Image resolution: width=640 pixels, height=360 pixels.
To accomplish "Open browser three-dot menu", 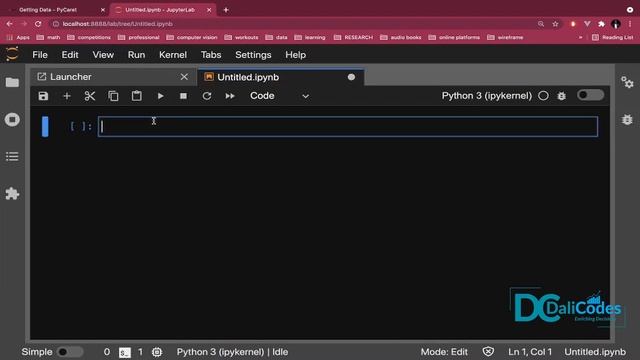I will click(630, 24).
